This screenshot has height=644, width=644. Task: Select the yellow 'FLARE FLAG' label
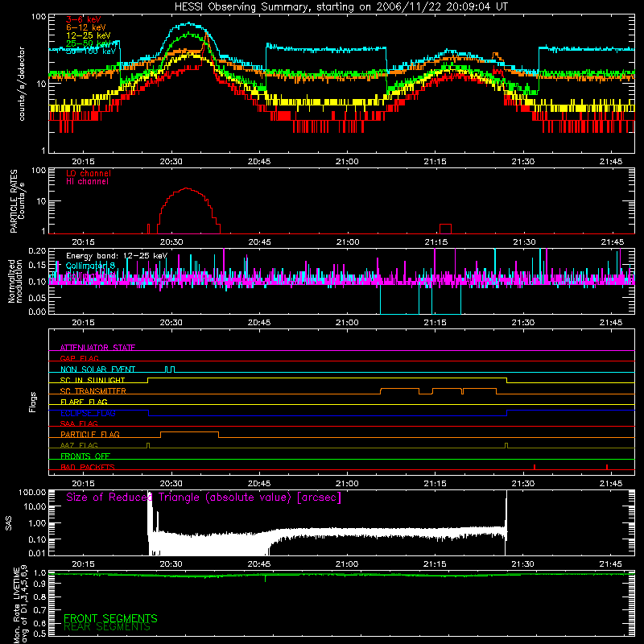[84, 402]
